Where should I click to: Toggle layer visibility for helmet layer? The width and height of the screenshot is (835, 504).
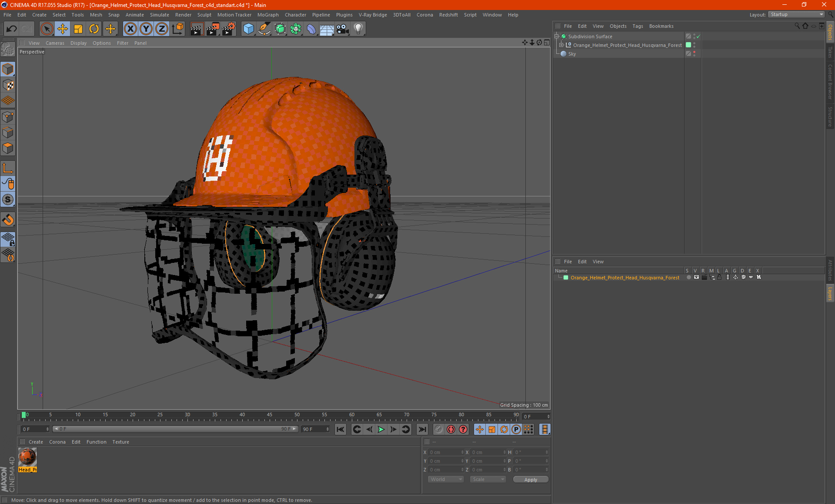(x=697, y=277)
